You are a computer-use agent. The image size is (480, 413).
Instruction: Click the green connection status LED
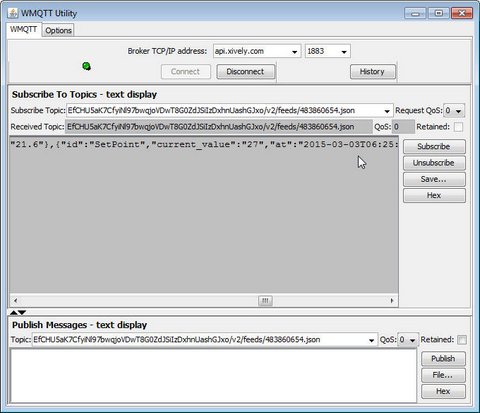pyautogui.click(x=87, y=66)
